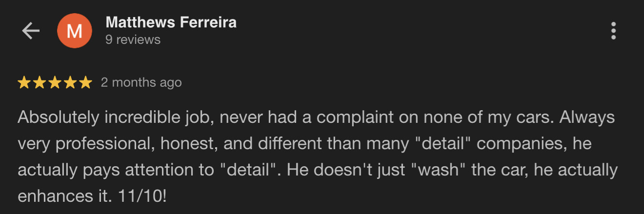Select the fifth rating star
Screen dimensions: 644x214
(x=85, y=83)
